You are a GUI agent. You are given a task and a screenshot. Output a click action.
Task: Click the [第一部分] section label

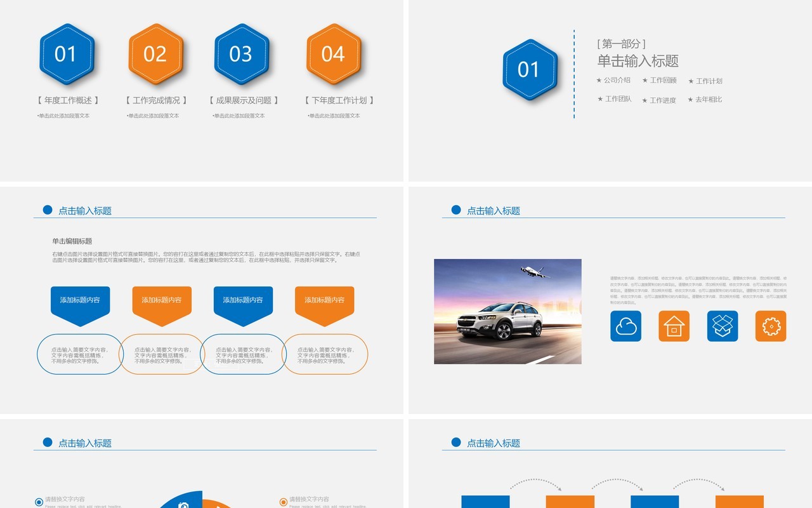coord(621,44)
